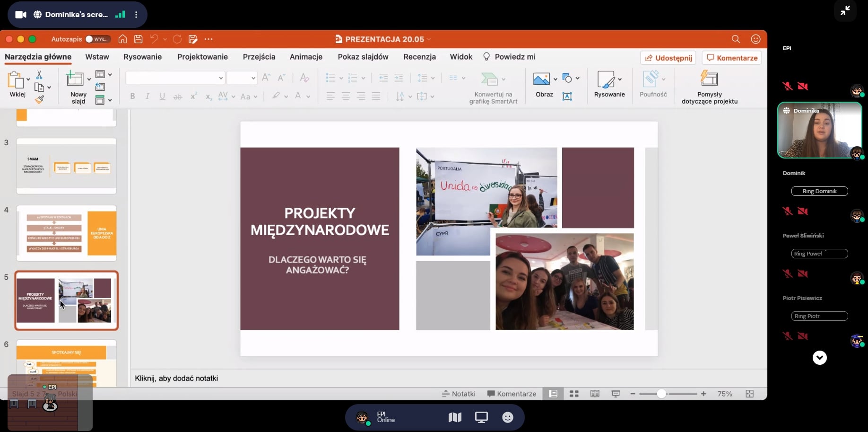Open the map icon in bottom bar

click(x=455, y=417)
